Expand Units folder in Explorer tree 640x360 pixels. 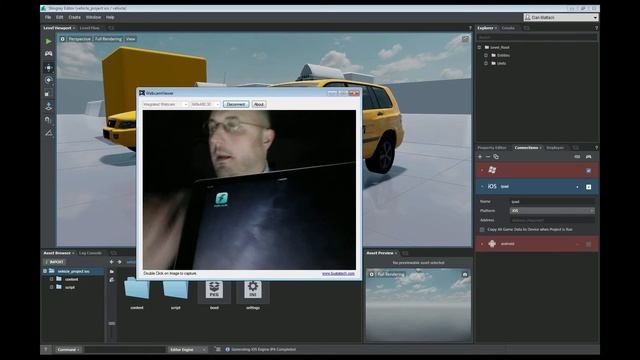[486, 63]
